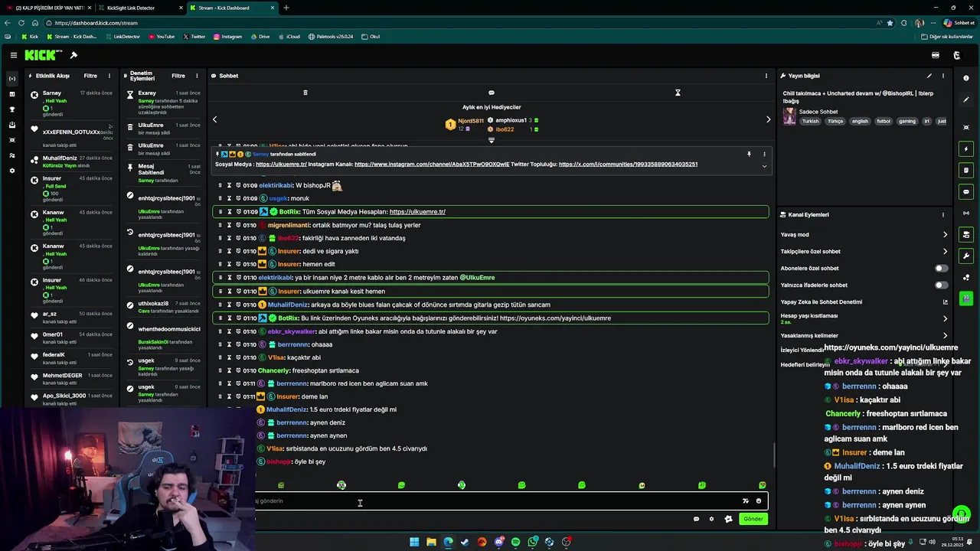This screenshot has width=980, height=551.
Task: Open the info icon in right toolbar
Action: pos(966,78)
